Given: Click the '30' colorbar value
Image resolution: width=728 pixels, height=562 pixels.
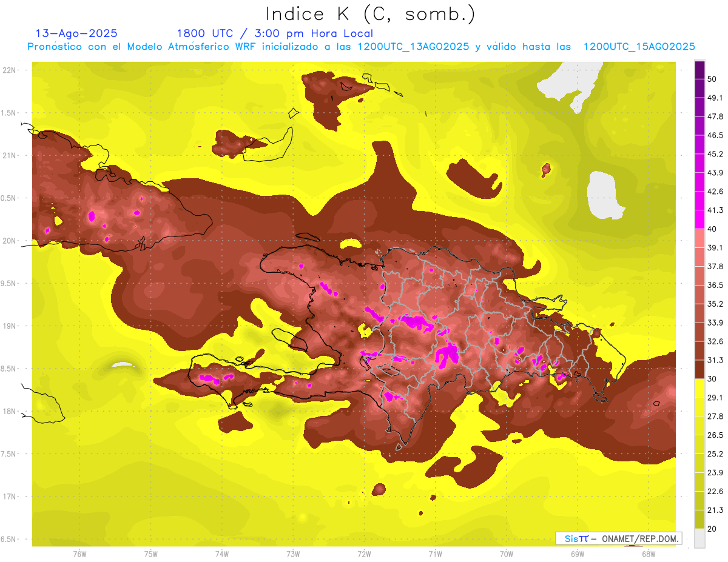Looking at the screenshot, I should [x=712, y=379].
